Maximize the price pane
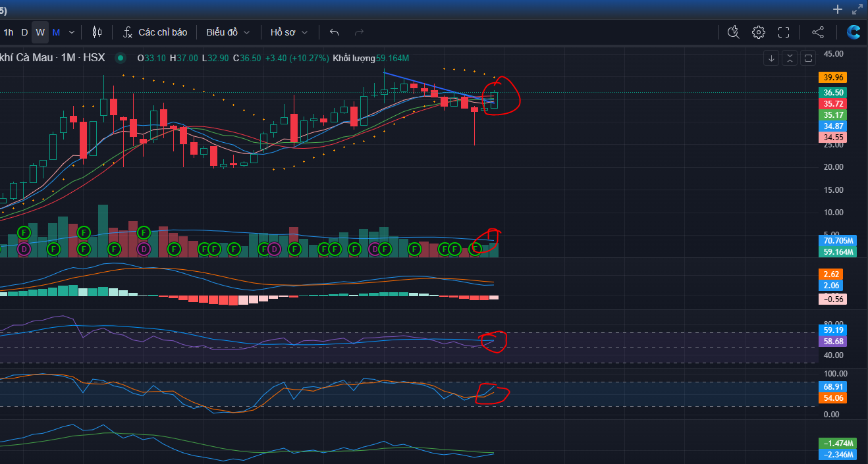Viewport: 868px width, 464px height. click(x=809, y=58)
